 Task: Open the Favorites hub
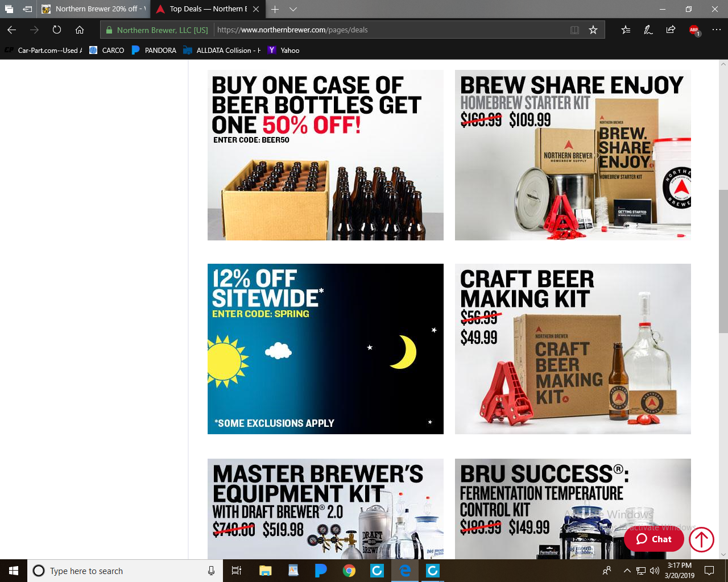626,30
